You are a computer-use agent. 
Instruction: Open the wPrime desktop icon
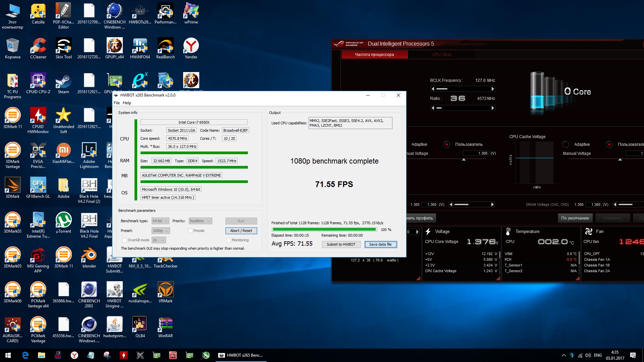point(191,14)
